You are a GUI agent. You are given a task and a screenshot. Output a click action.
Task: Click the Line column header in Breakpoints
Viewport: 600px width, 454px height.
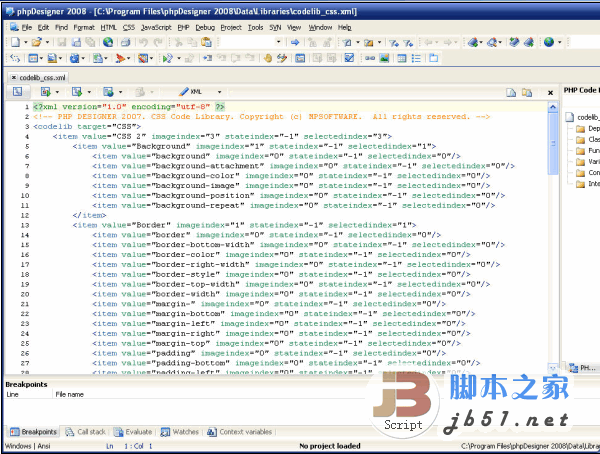pyautogui.click(x=12, y=394)
